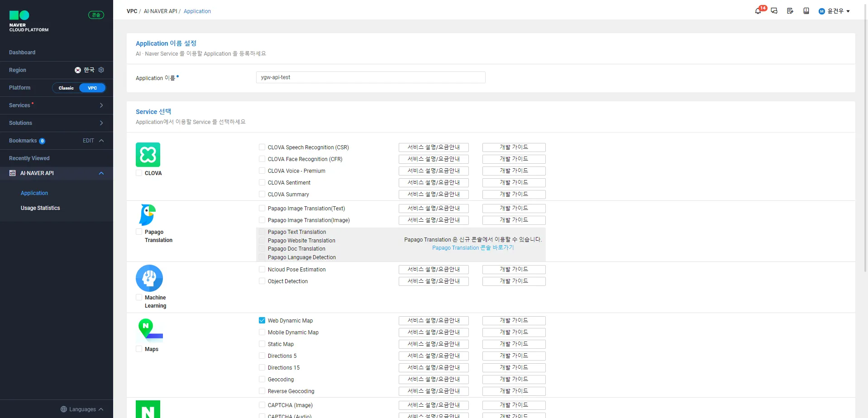
Task: Open the note with pencil icon
Action: click(790, 11)
